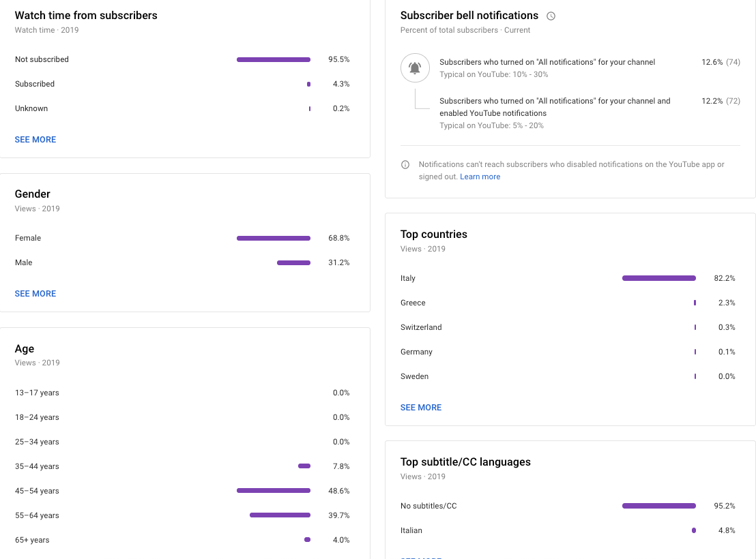Click the Subscribed watch time row

point(35,84)
